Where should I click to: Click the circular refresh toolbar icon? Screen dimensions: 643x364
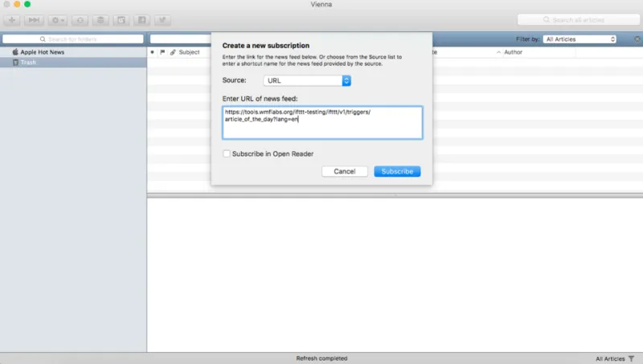80,20
